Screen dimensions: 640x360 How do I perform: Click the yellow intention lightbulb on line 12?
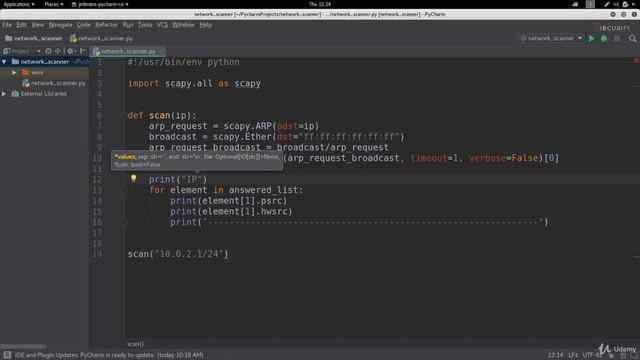(x=133, y=178)
